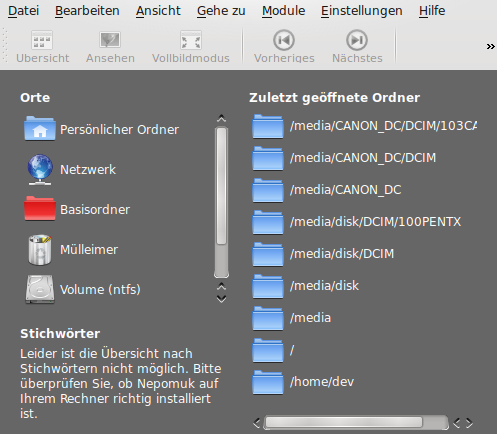Viewport: 497px width, 434px height.
Task: Click the Orte list scroll-up arrow
Action: click(x=221, y=118)
